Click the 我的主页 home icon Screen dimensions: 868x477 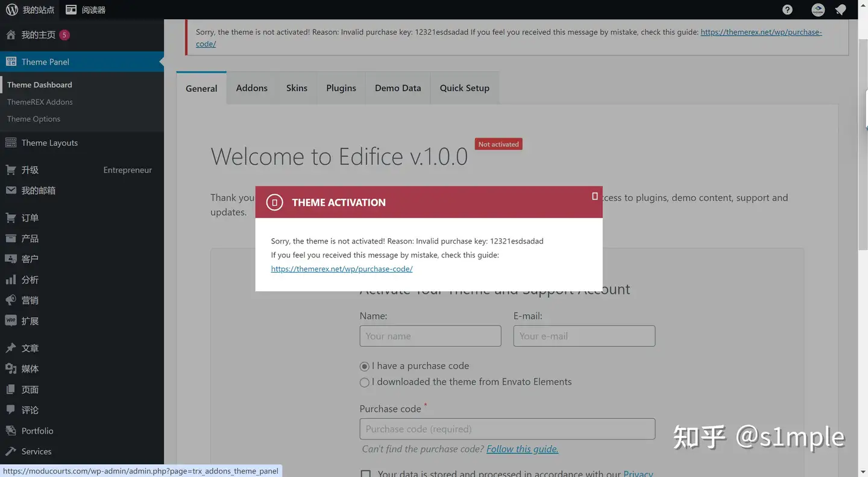pyautogui.click(x=11, y=35)
